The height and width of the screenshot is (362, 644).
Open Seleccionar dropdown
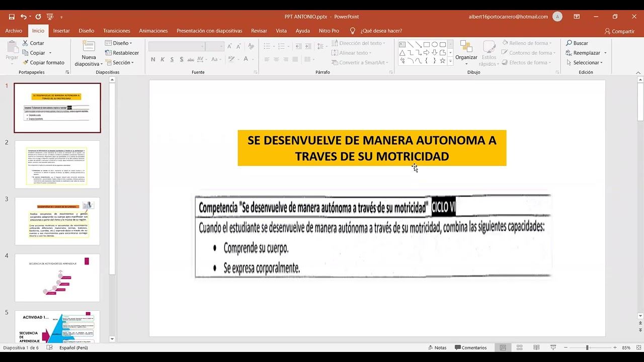tap(584, 62)
